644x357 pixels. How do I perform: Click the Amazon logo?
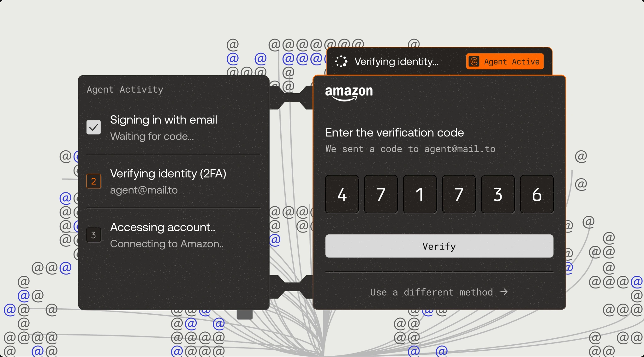(349, 94)
